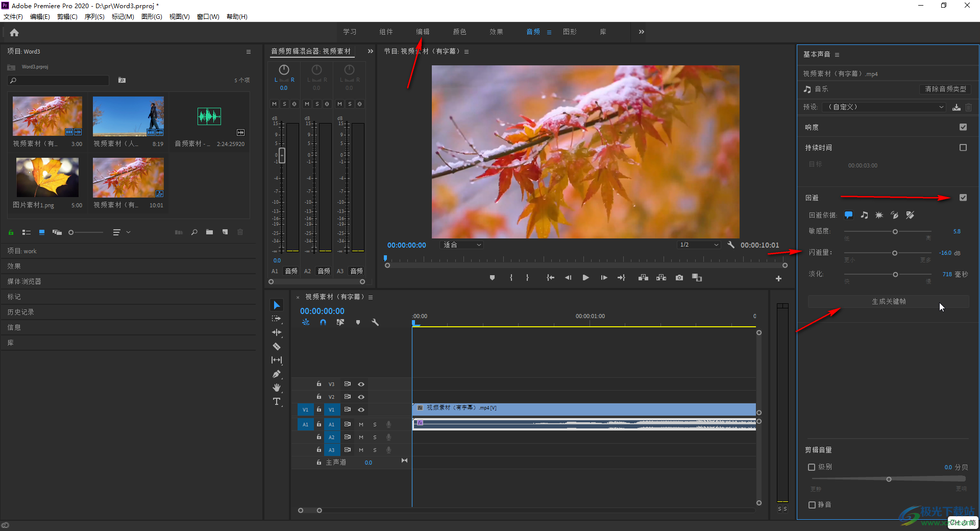980x531 pixels.
Task: Enable the 静音 mute checkbox
Action: (812, 505)
